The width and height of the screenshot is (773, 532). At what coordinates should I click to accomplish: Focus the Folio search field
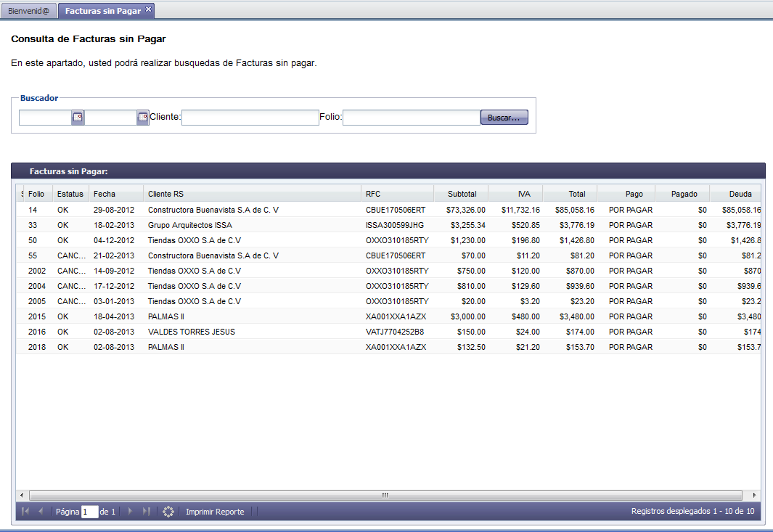tap(411, 118)
